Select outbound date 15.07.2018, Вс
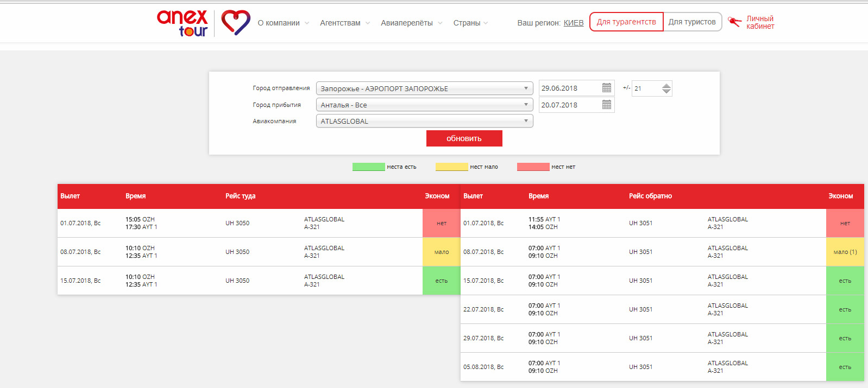Image resolution: width=868 pixels, height=388 pixels. 80,281
